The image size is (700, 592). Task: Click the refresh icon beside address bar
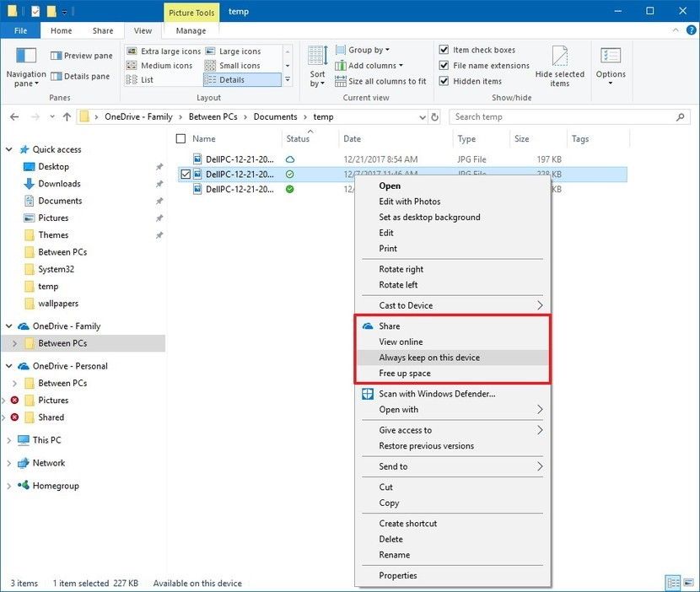(x=435, y=117)
